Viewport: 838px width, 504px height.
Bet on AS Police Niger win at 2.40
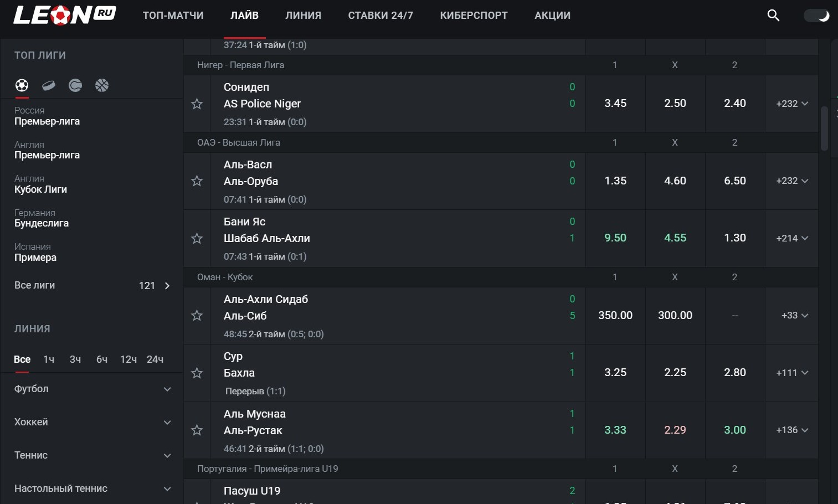coord(735,104)
